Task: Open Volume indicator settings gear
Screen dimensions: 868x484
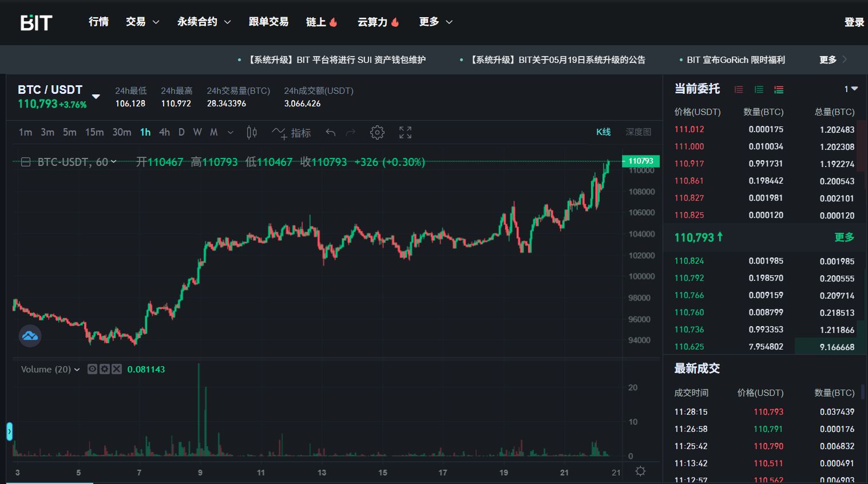Action: 104,369
